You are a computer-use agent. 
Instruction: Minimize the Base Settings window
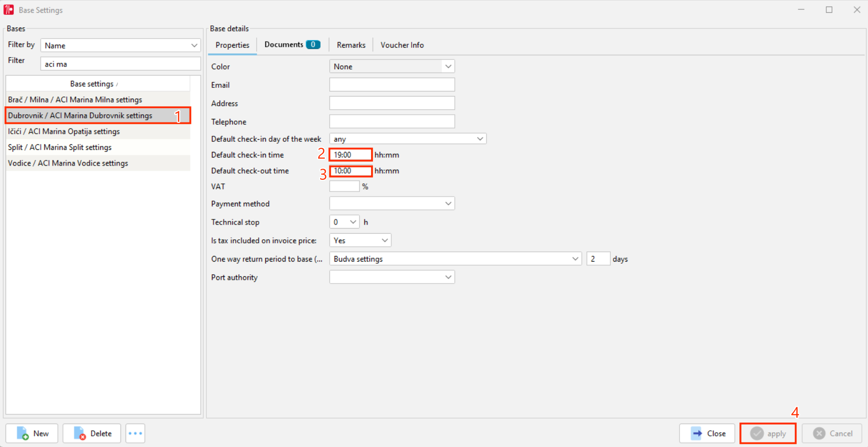801,10
